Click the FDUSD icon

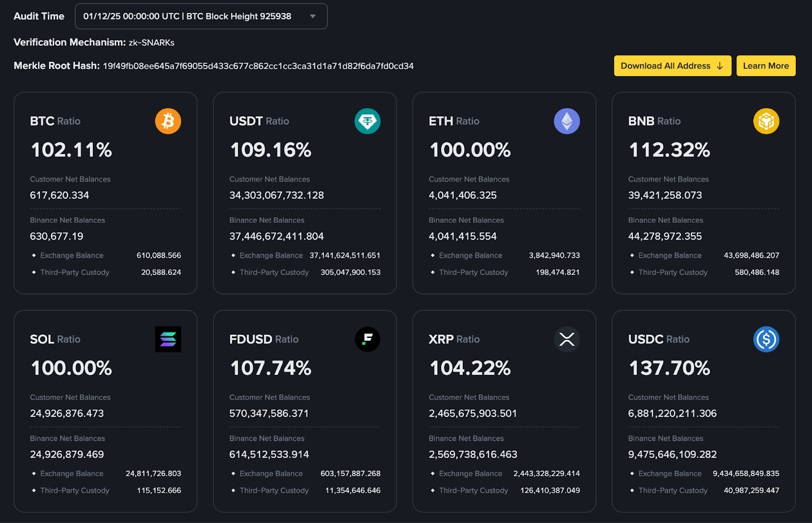pyautogui.click(x=367, y=339)
